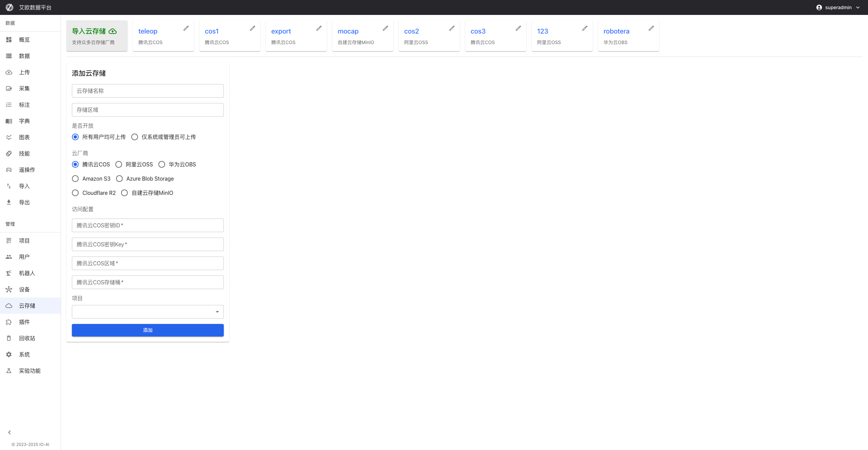This screenshot has height=450, width=868.
Task: Click the 概览 dashboard icon in sidebar
Action: point(9,40)
